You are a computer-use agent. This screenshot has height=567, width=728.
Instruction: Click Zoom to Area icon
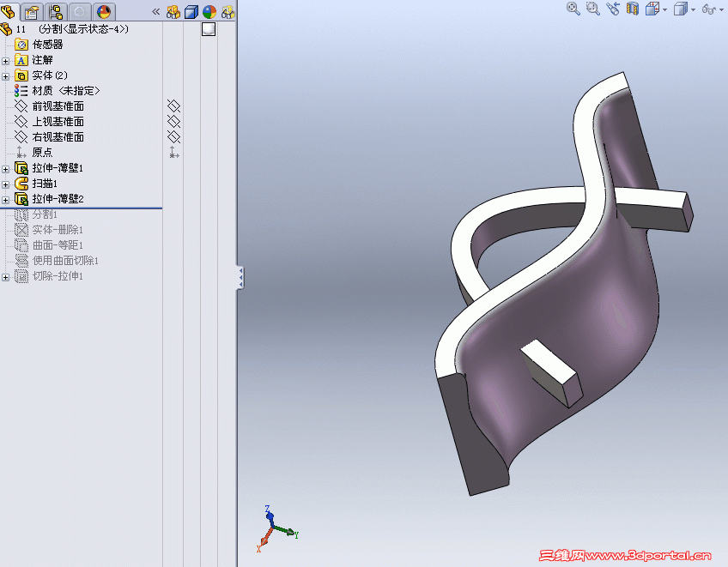point(593,9)
